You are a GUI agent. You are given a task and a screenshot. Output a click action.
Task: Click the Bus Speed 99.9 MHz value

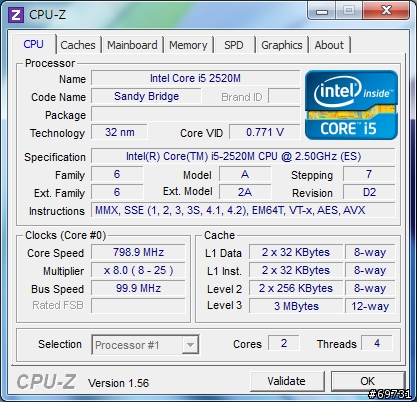pos(138,288)
